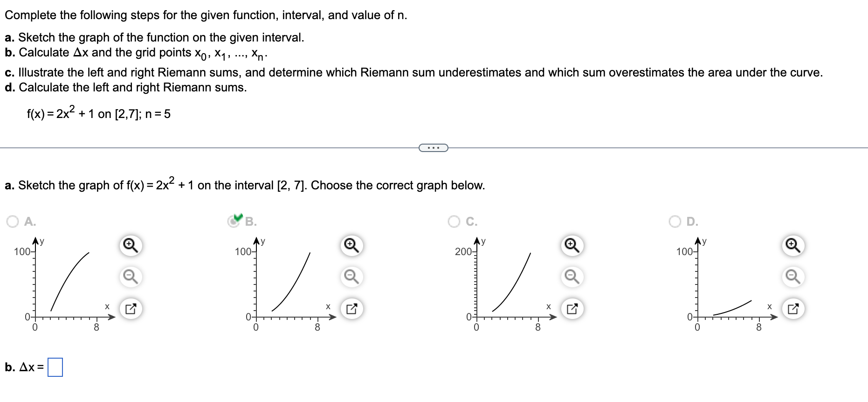
Task: Click the answer choice B label
Action: [250, 222]
